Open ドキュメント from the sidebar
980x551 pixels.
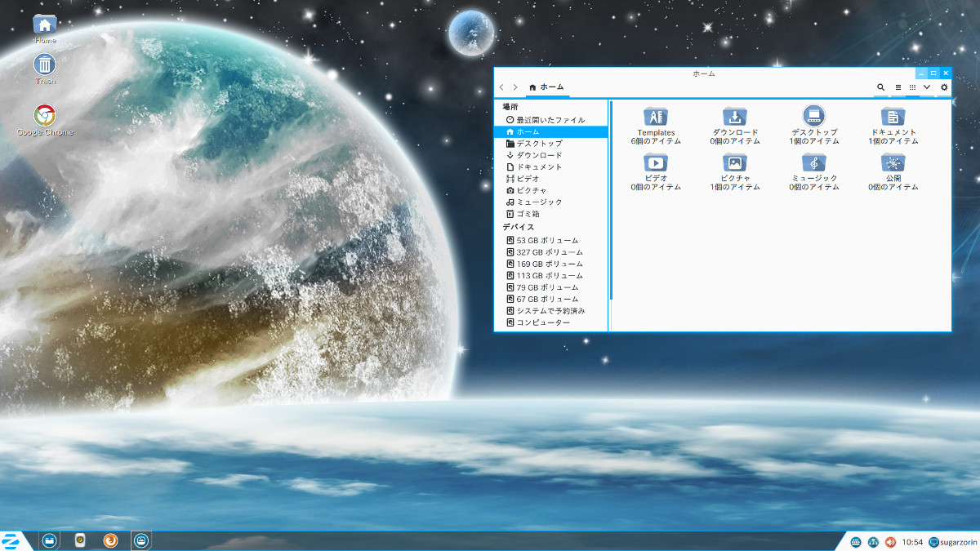551,167
